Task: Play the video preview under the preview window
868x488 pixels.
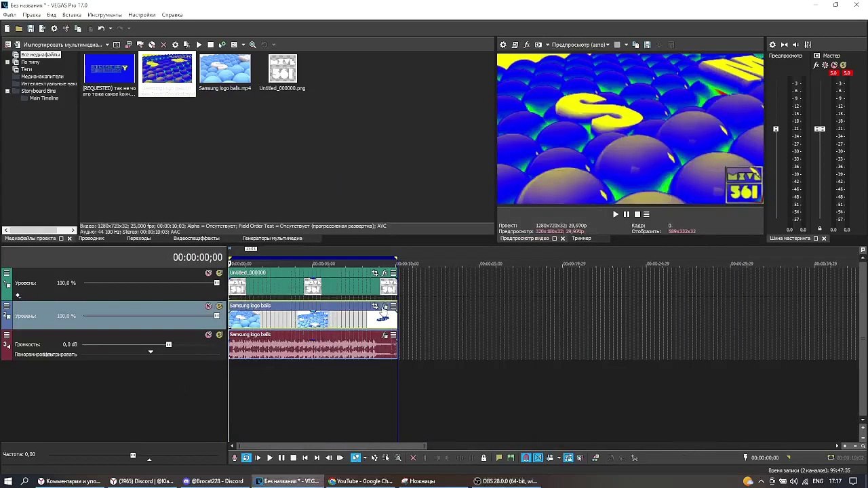Action: click(x=616, y=214)
